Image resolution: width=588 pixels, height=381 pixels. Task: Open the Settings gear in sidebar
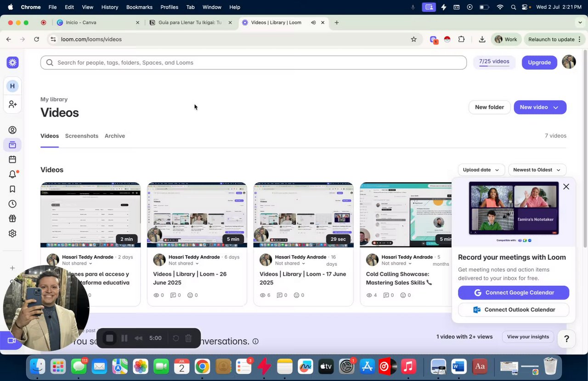click(x=12, y=233)
